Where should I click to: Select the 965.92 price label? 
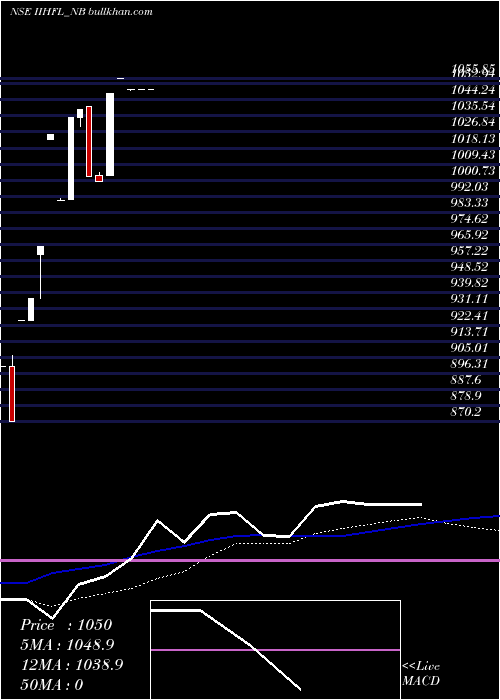[x=469, y=235]
